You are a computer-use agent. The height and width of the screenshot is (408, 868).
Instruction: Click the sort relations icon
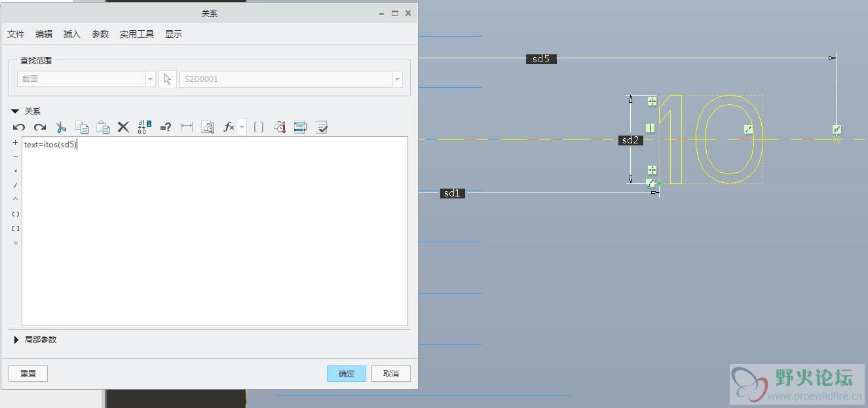[x=301, y=127]
